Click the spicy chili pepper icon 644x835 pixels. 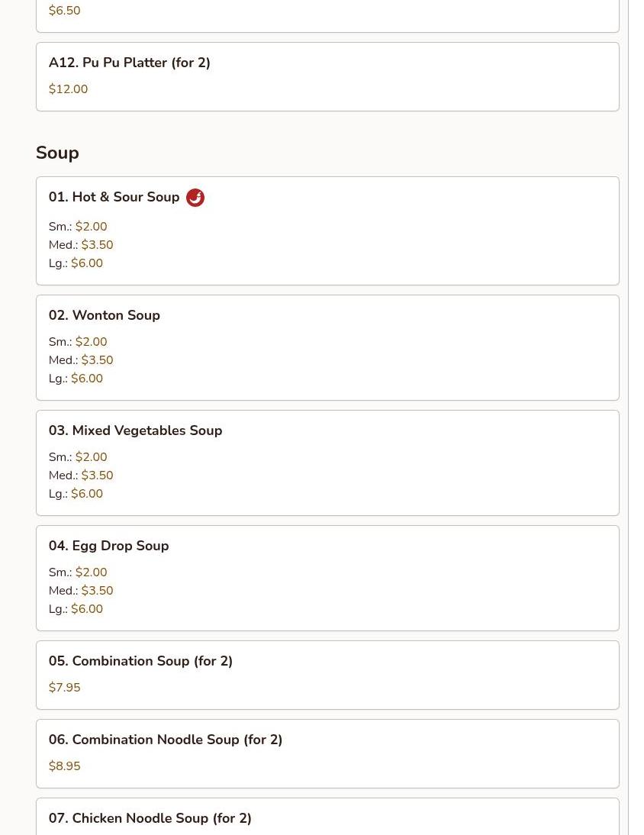click(x=195, y=198)
